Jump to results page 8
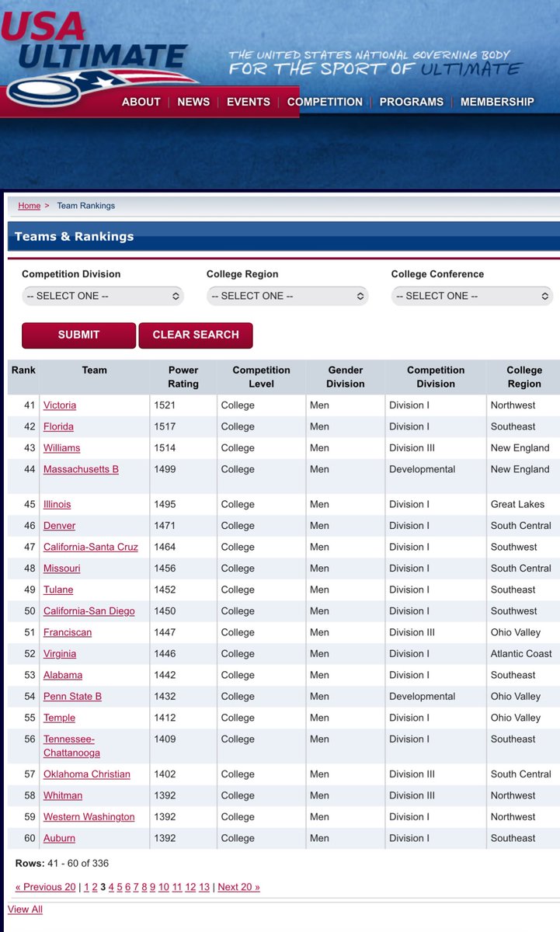The width and height of the screenshot is (560, 932). point(144,887)
